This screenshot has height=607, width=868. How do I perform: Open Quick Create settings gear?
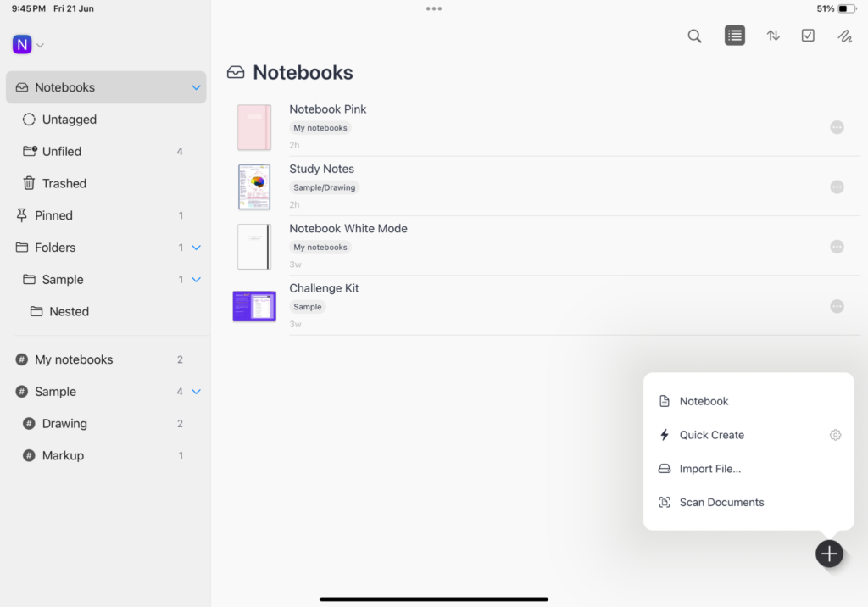click(835, 434)
